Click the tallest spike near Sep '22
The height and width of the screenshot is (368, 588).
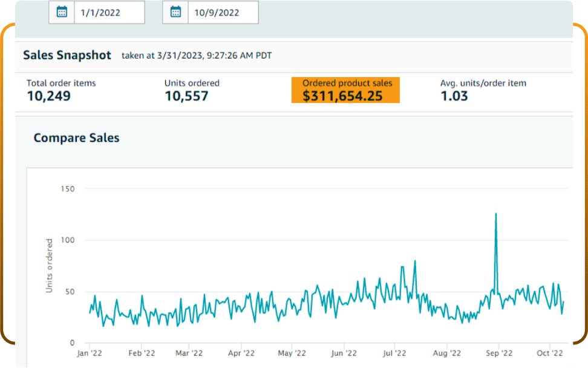coord(496,214)
